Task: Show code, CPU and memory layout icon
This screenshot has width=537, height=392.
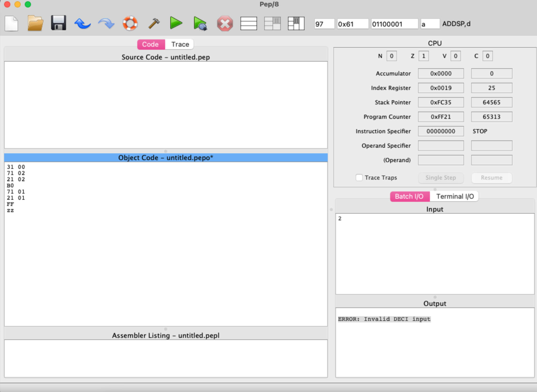Action: pos(296,24)
